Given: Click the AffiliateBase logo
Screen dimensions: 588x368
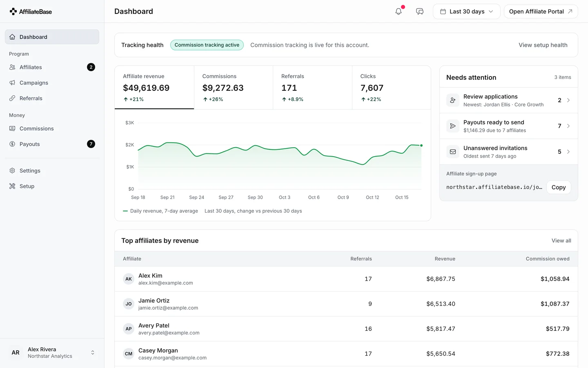Looking at the screenshot, I should point(31,11).
